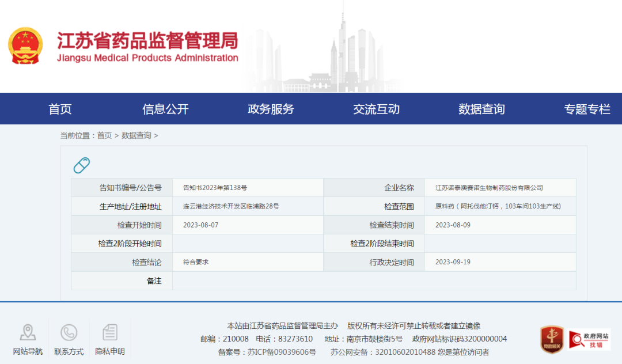
Task: Click the 苏公网安备 32010602010488 link
Action: click(x=383, y=352)
